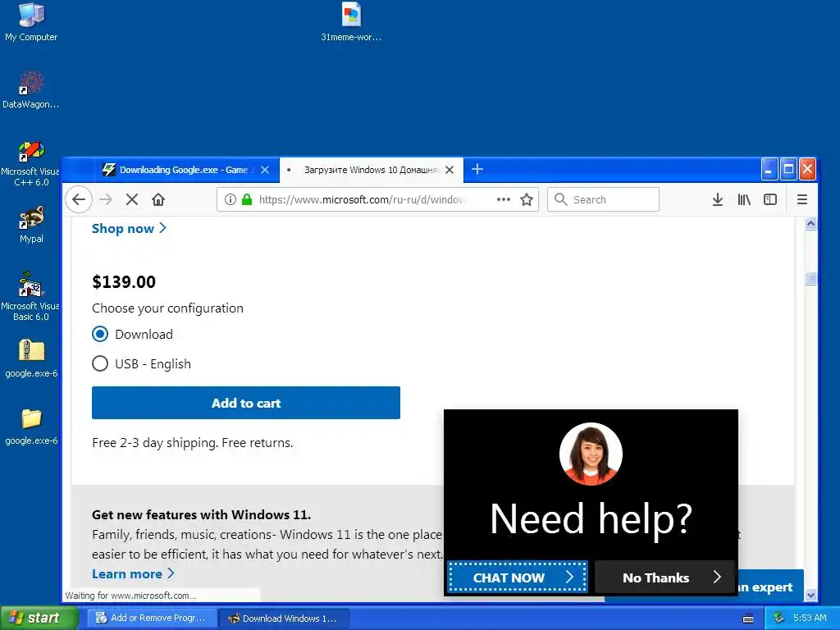840x630 pixels.
Task: Click the $139.00 price text
Action: pos(124,282)
